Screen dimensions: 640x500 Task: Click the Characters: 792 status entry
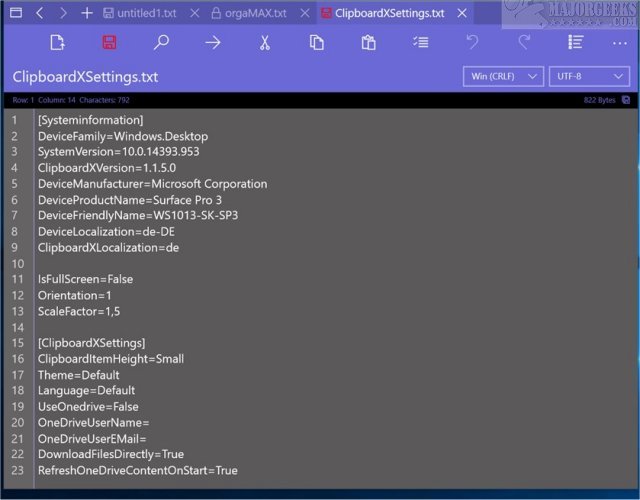pos(104,100)
